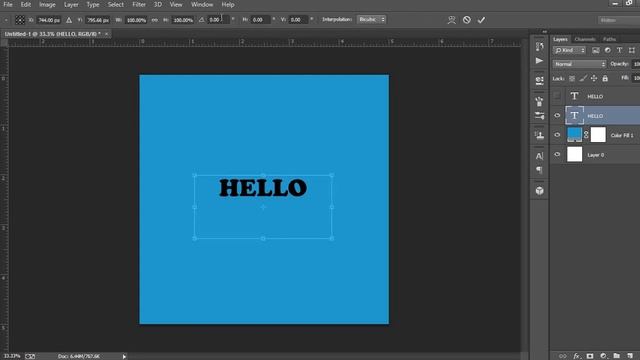Switch to the Paths tab

[x=609, y=39]
